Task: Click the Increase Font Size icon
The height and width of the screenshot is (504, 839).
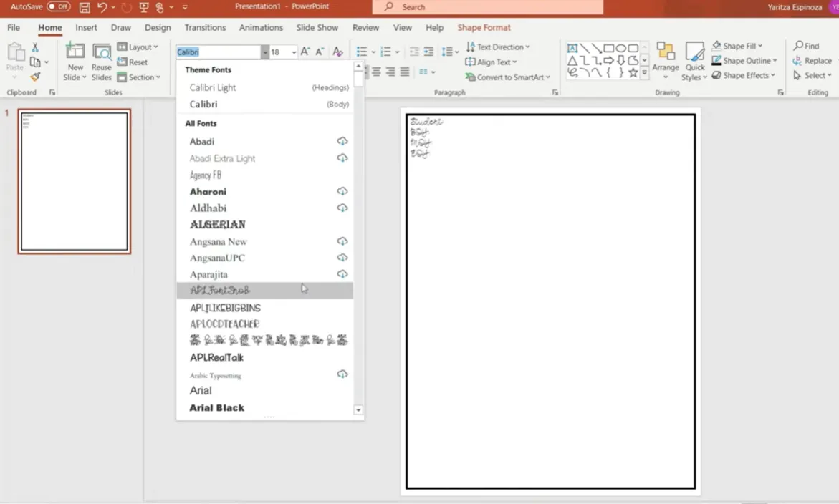Action: [305, 52]
